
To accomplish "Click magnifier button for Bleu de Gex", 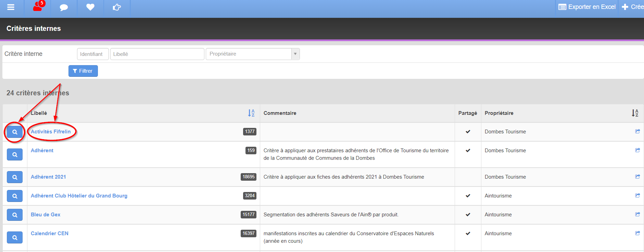I will tap(15, 215).
